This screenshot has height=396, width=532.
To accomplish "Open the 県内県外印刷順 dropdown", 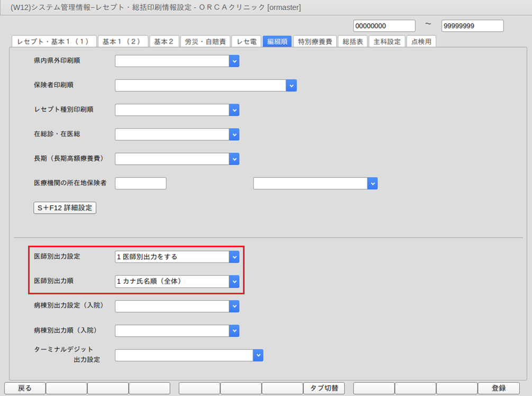I will click(234, 61).
